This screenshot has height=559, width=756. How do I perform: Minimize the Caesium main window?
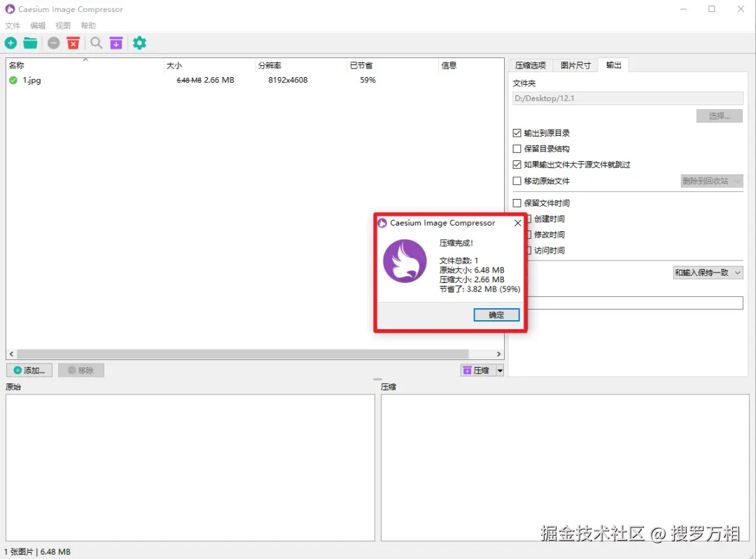(683, 9)
